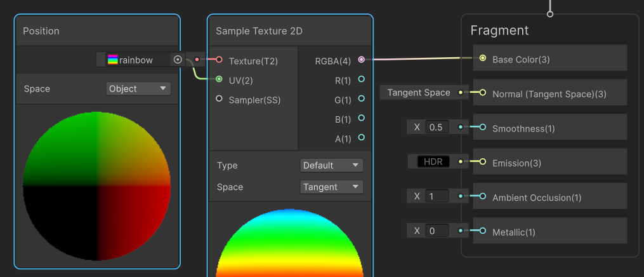
Task: Click the Fragment block top connector port
Action: (550, 14)
